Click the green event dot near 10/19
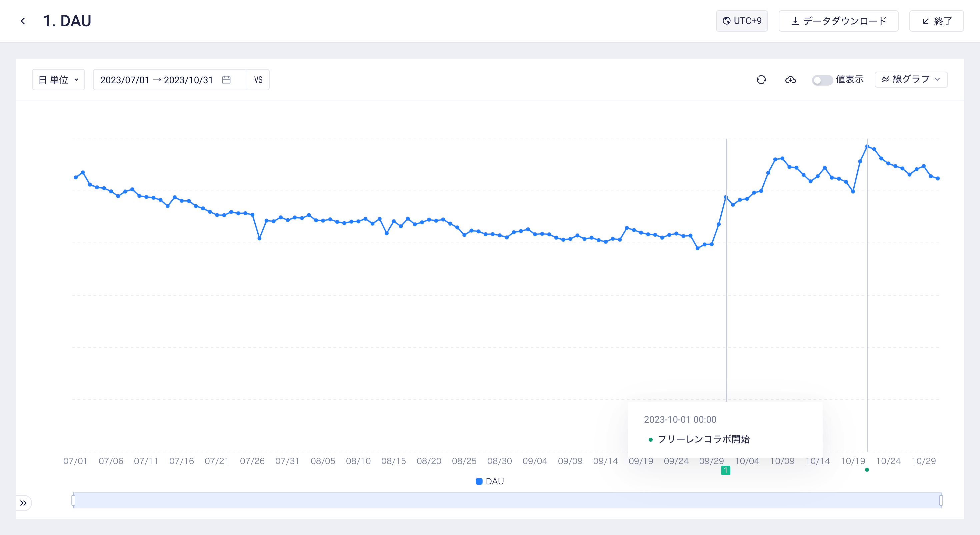This screenshot has width=980, height=535. pos(867,470)
